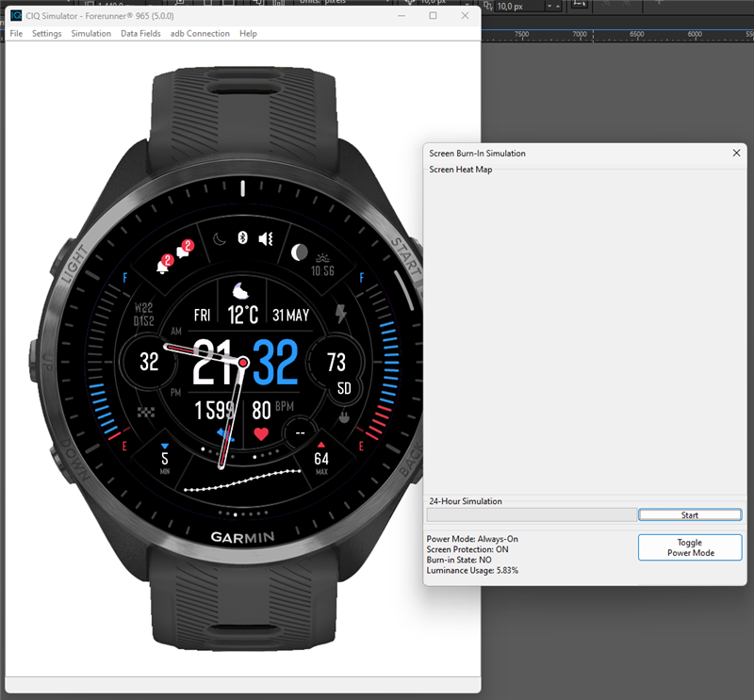Click the red triangle above 64 MAX

[x=321, y=445]
